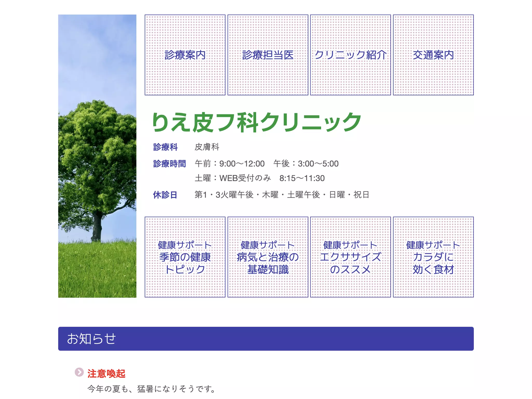This screenshot has height=399, width=532.
Task: Click the 診療科 label
Action: 165,147
